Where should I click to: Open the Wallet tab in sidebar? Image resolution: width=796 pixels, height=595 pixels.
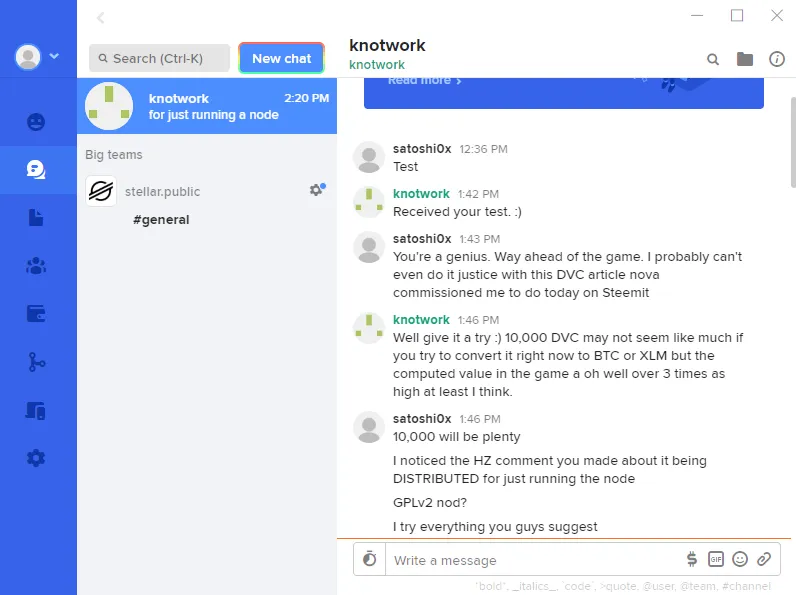(36, 313)
